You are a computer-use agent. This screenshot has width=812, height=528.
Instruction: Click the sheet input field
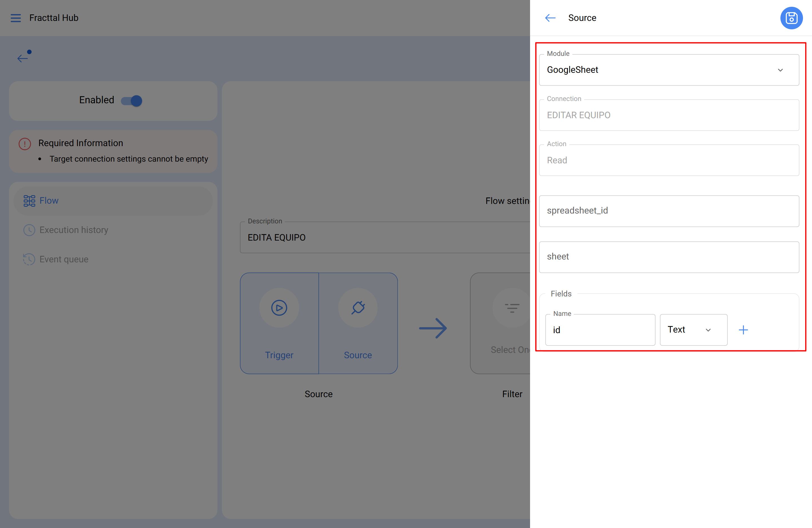669,257
